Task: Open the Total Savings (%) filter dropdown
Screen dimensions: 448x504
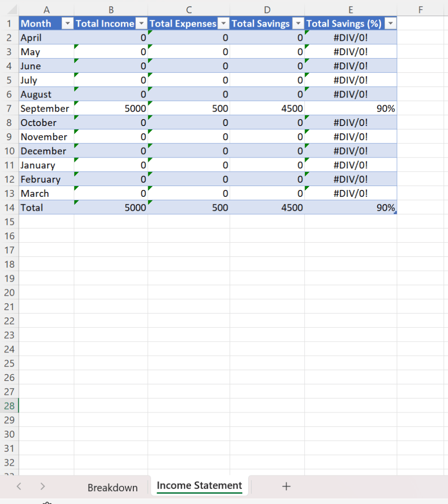Action: (x=390, y=24)
